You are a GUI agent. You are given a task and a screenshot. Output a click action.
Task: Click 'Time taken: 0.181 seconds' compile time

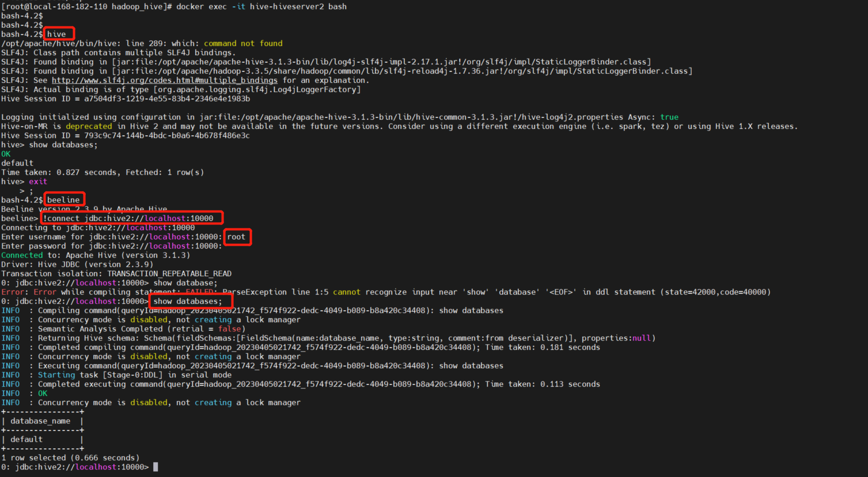[543, 348]
